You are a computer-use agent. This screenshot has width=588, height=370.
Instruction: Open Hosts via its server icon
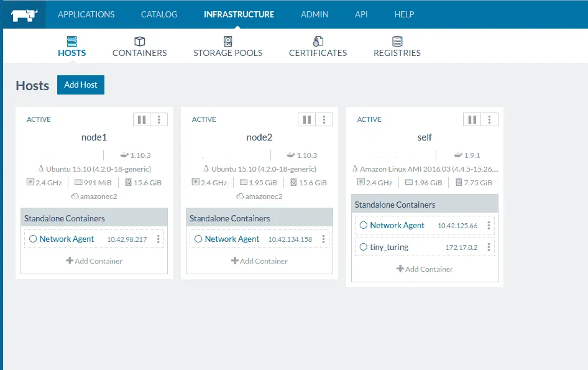coord(71,42)
